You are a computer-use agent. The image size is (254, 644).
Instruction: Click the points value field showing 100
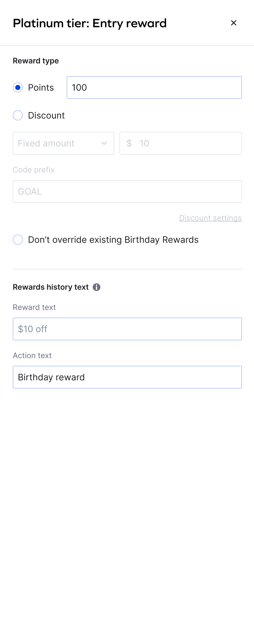click(154, 87)
